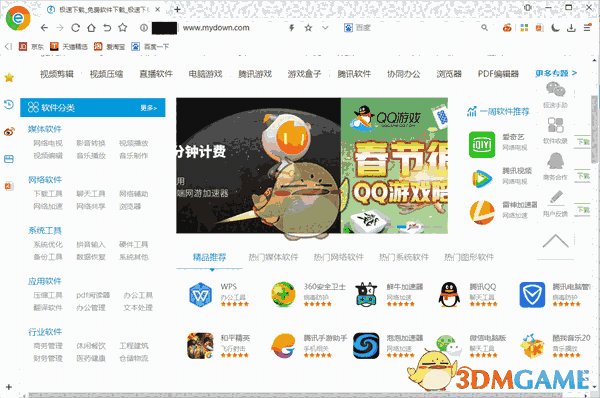Select the 电脑游戏 navigation item
The image size is (600, 398).
(x=205, y=73)
